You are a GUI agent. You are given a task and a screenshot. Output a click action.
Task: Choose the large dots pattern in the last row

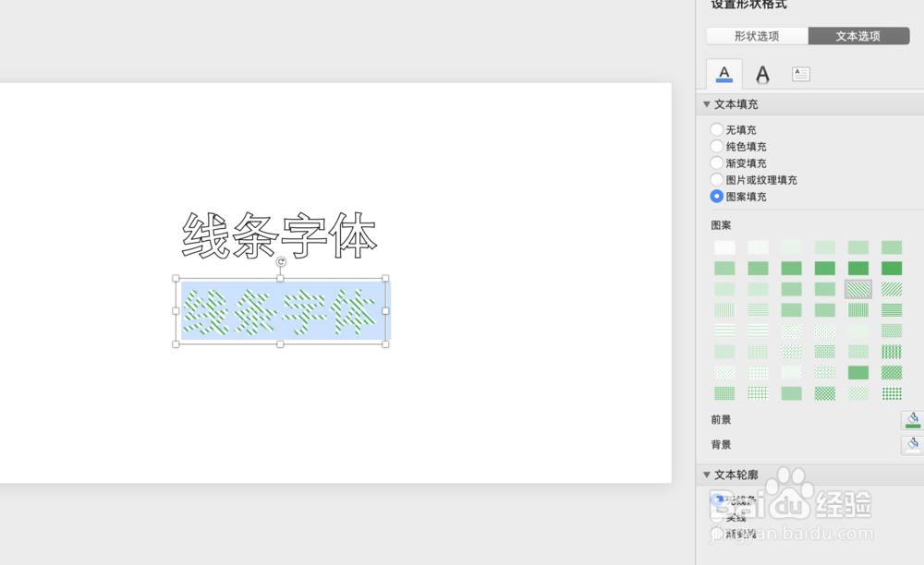[892, 393]
